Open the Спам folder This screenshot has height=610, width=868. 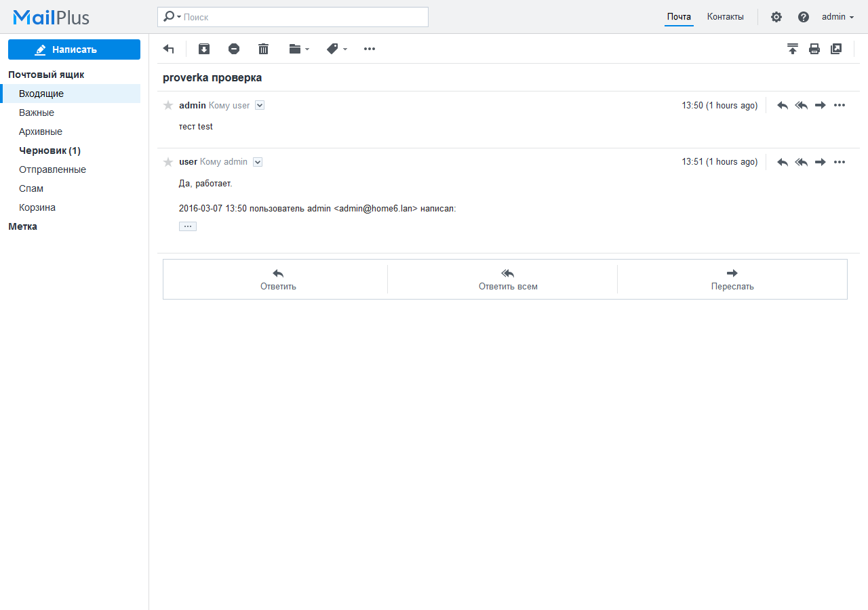point(71,188)
